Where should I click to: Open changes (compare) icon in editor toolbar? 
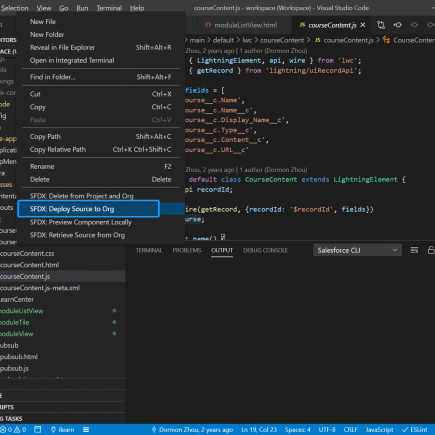click(x=381, y=25)
